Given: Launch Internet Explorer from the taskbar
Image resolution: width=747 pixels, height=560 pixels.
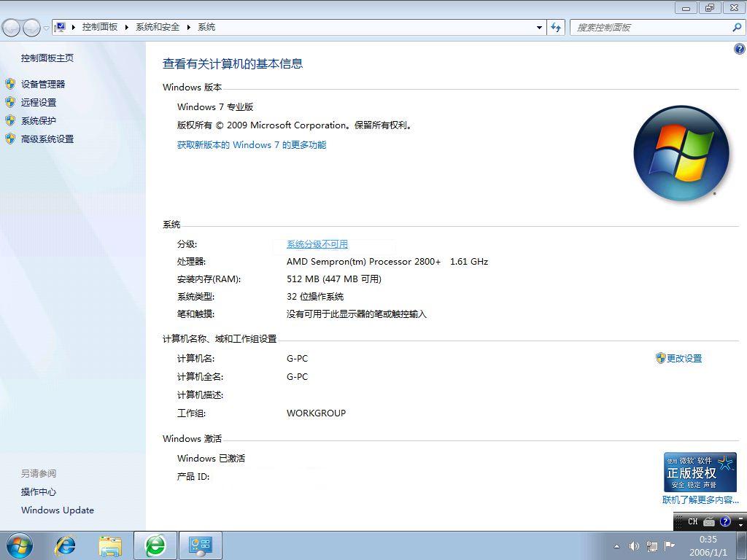Looking at the screenshot, I should [65, 546].
